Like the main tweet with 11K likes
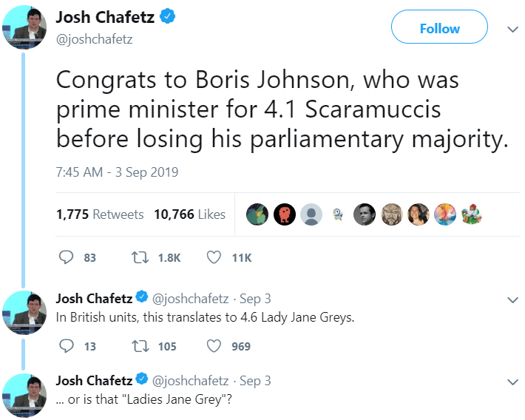 coord(214,257)
